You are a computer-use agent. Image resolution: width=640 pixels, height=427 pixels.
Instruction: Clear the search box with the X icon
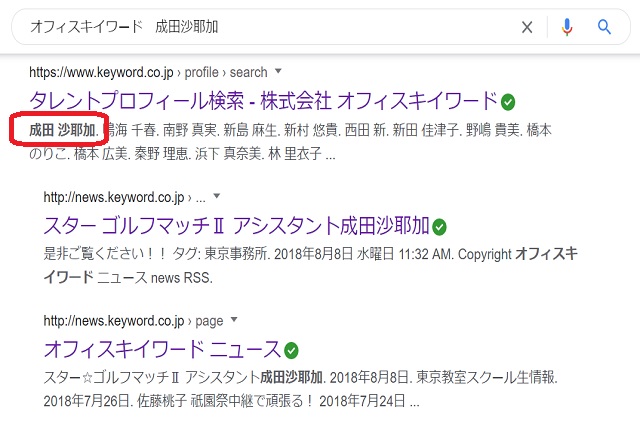(x=527, y=27)
